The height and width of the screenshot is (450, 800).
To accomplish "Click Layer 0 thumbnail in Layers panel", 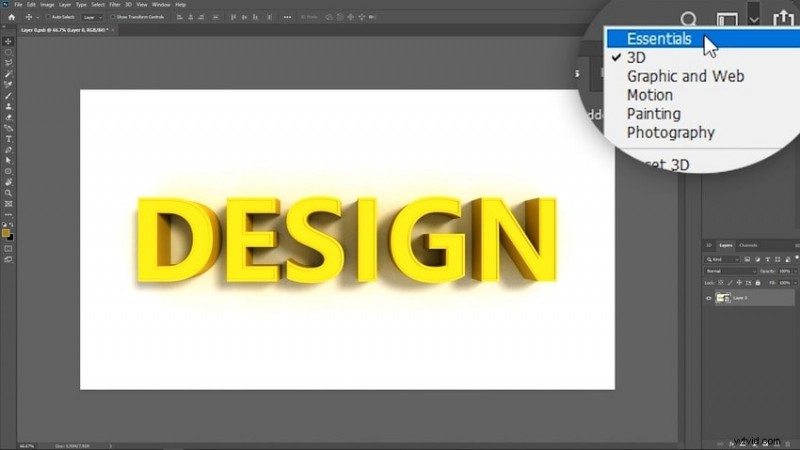I will point(723,298).
